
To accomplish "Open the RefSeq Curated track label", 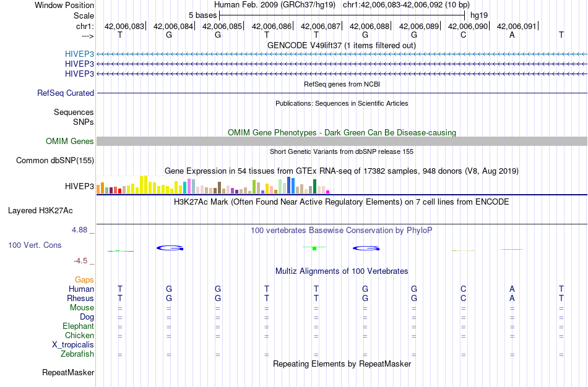I will pos(66,93).
